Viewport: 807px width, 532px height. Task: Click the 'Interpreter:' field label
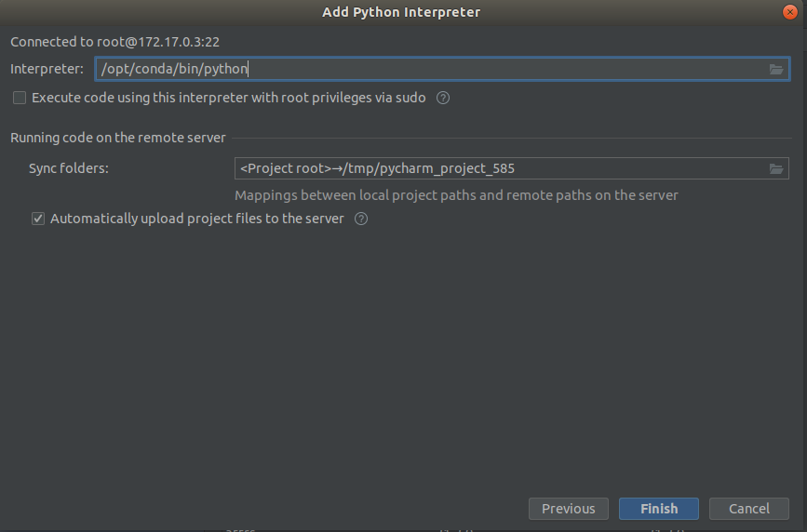(x=47, y=69)
